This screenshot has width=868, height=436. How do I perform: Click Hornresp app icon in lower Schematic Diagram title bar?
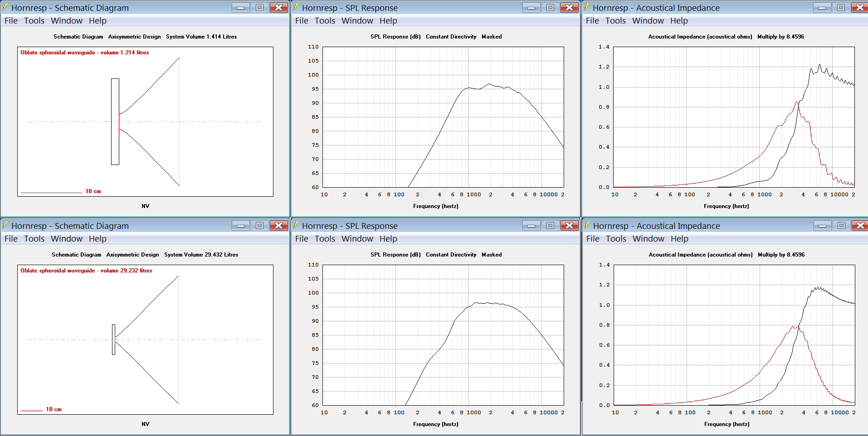coord(5,225)
